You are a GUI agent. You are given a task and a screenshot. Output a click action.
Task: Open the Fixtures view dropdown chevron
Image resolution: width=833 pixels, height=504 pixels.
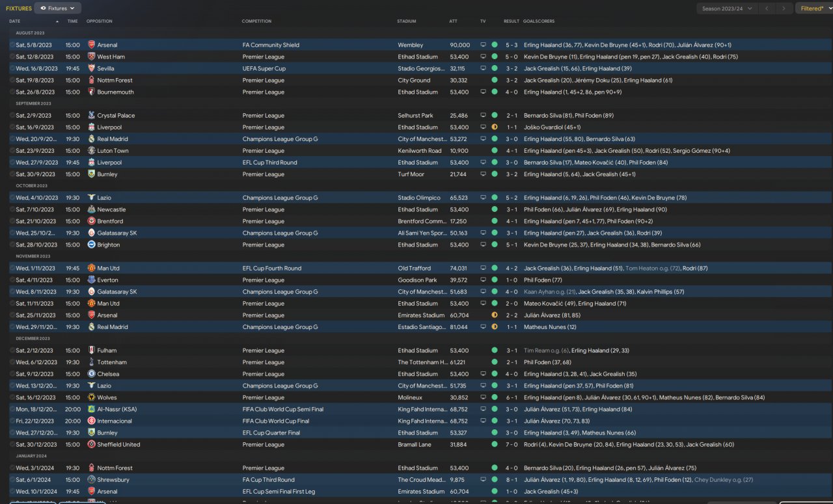coord(72,8)
